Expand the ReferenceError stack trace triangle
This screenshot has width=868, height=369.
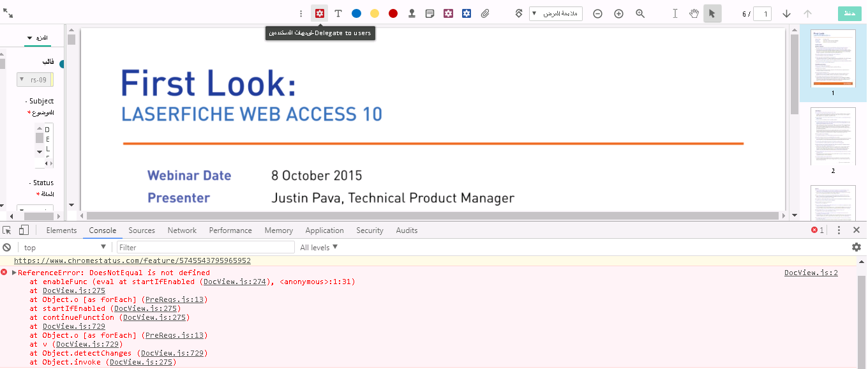coord(14,273)
